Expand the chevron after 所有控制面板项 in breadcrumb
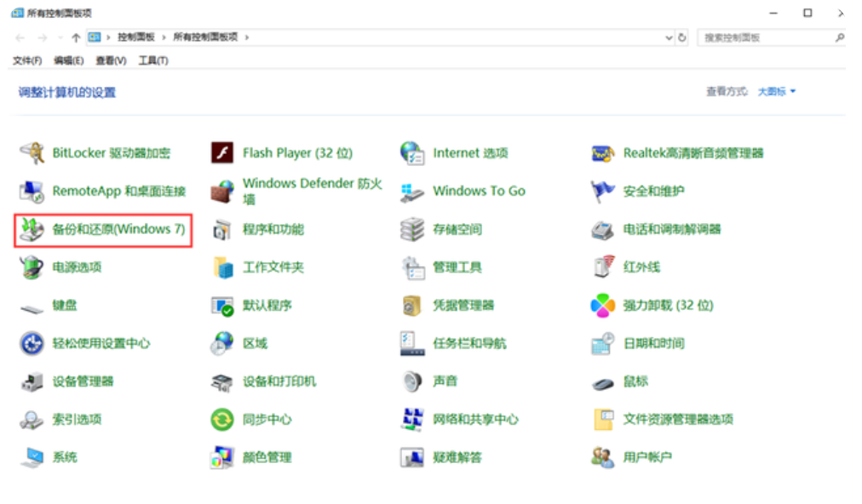Viewport: 862px width, 504px height. tap(247, 37)
